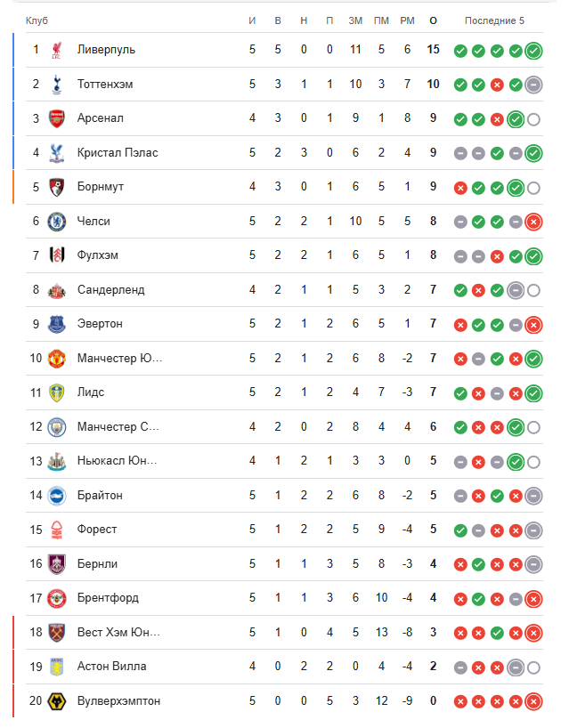Click the Последние 5 column header
The image size is (569, 728).
(494, 20)
